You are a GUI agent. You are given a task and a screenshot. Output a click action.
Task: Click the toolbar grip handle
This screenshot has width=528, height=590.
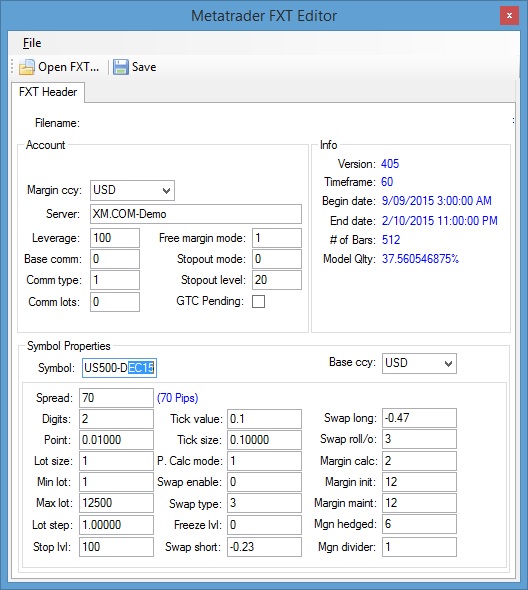pyautogui.click(x=12, y=67)
